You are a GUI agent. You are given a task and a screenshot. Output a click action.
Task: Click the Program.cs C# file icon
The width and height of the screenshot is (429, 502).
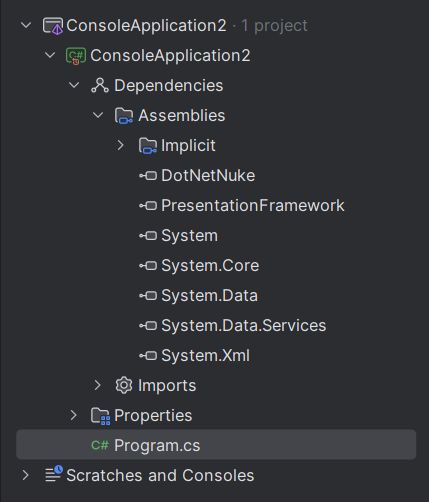click(100, 445)
